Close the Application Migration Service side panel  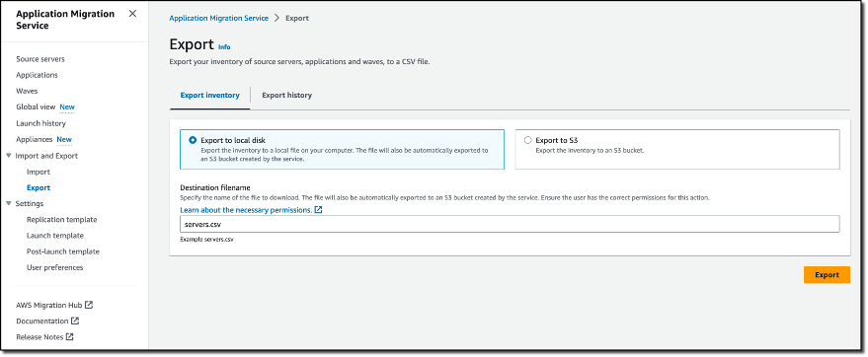(132, 14)
